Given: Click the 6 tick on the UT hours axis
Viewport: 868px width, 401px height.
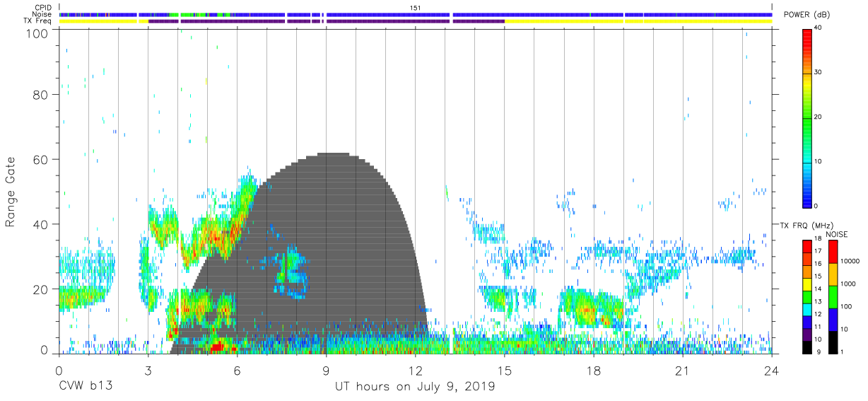Looking at the screenshot, I should [237, 370].
